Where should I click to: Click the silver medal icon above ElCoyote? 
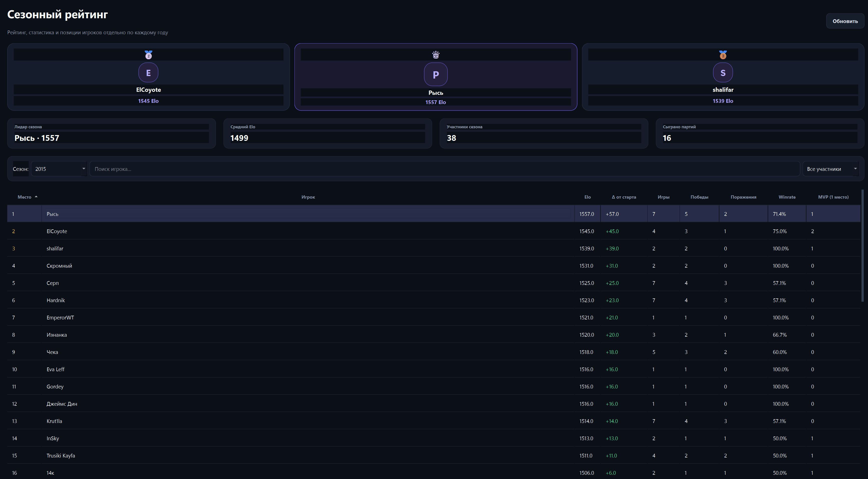tap(148, 55)
